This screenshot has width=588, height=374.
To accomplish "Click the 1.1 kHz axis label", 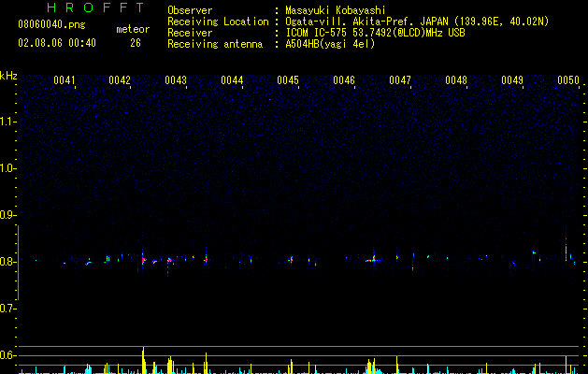I will (x=7, y=122).
